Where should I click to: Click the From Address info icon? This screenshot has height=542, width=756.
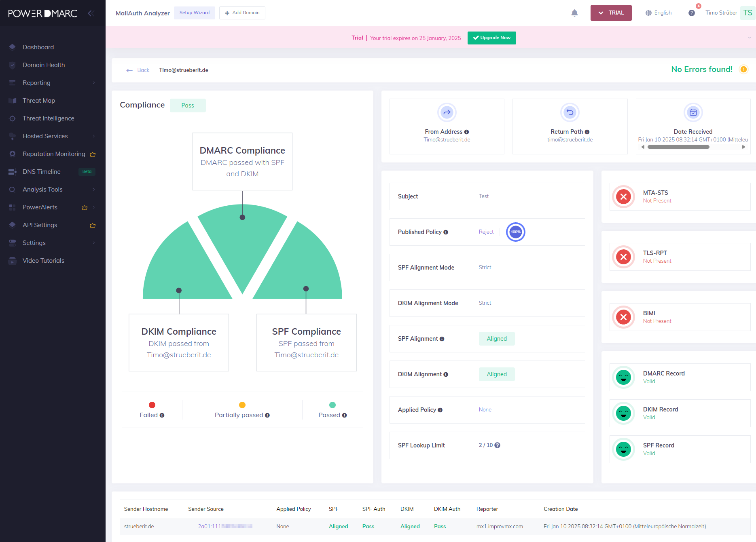[466, 132]
